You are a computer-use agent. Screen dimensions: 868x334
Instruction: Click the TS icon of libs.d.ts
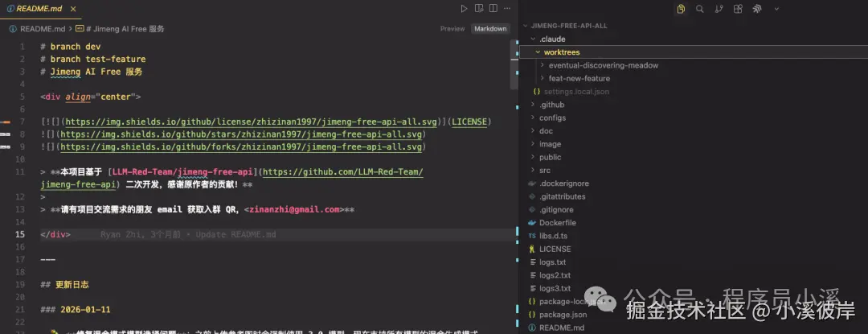coord(532,236)
